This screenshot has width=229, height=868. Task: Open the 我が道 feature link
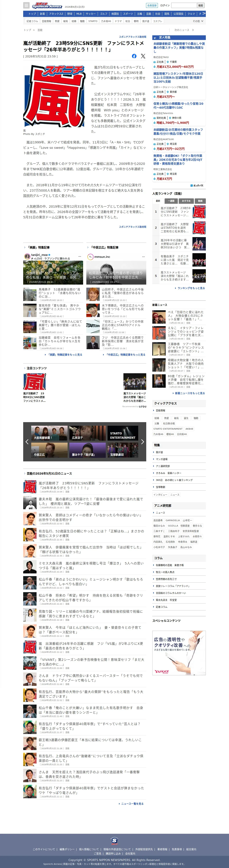coord(159,452)
